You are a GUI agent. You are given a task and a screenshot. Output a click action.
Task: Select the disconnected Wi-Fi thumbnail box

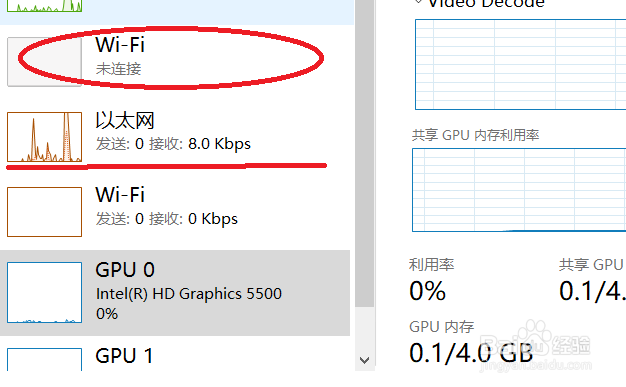[44, 62]
